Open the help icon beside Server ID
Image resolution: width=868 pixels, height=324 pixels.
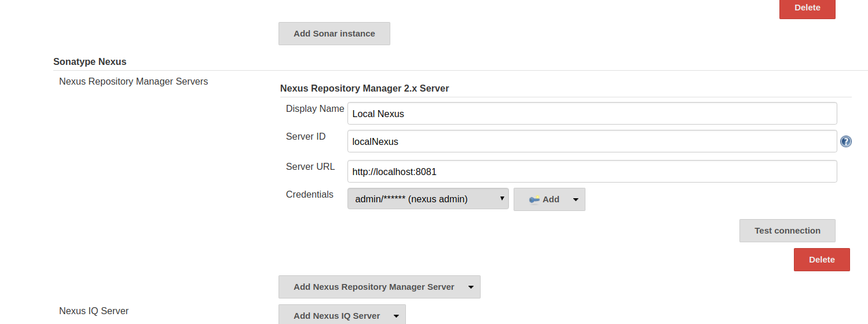click(845, 141)
